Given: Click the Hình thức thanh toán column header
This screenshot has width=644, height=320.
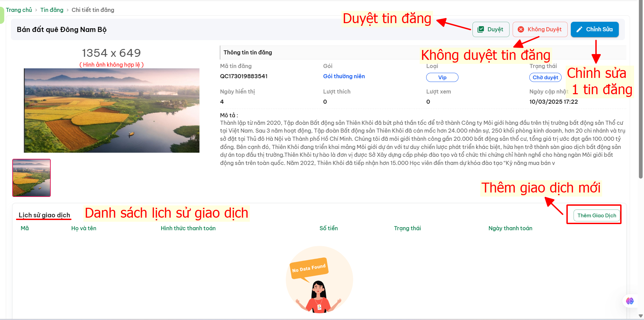Looking at the screenshot, I should pyautogui.click(x=188, y=228).
